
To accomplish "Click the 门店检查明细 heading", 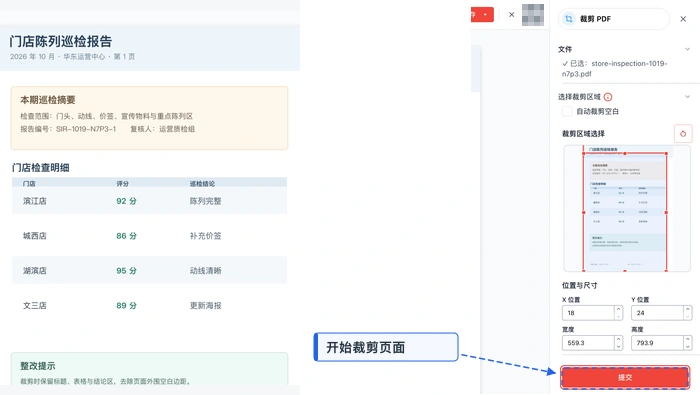I will [41, 168].
